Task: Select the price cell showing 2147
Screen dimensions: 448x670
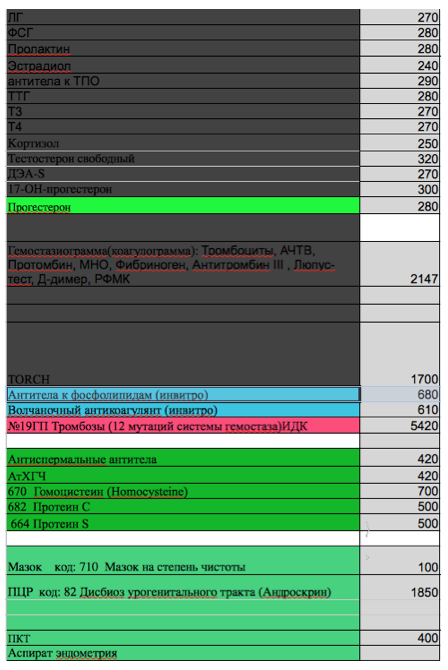Action: [x=399, y=264]
